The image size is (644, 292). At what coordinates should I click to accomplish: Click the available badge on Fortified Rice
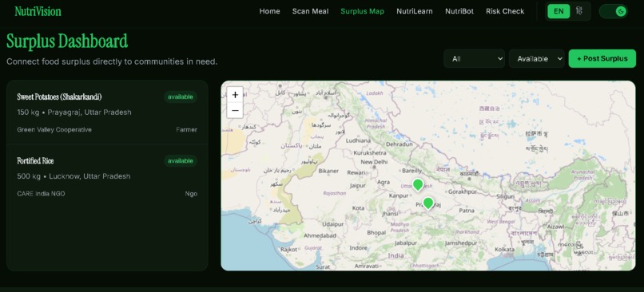[181, 161]
